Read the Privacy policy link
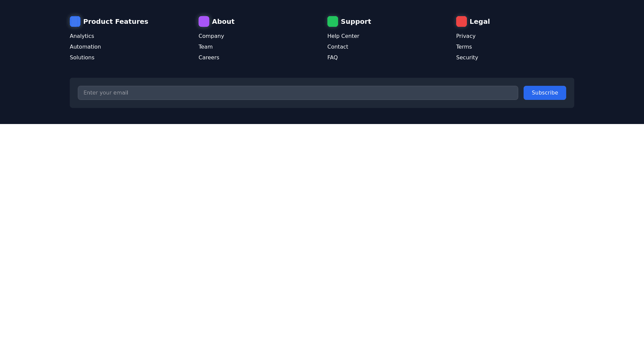This screenshot has height=362, width=644. [466, 36]
